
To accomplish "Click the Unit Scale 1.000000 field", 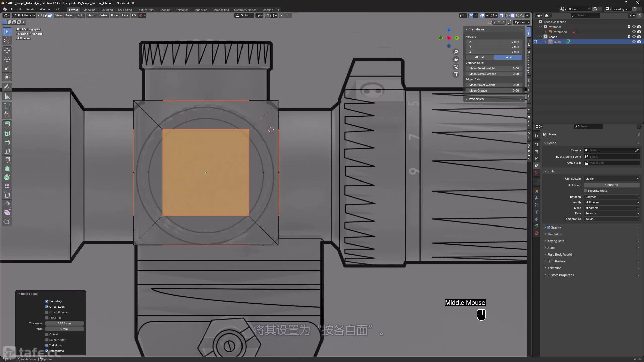I will pyautogui.click(x=612, y=185).
